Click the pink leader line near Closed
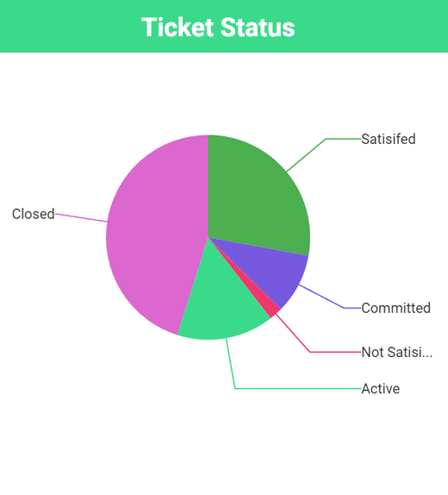The height and width of the screenshot is (495, 448). click(81, 218)
